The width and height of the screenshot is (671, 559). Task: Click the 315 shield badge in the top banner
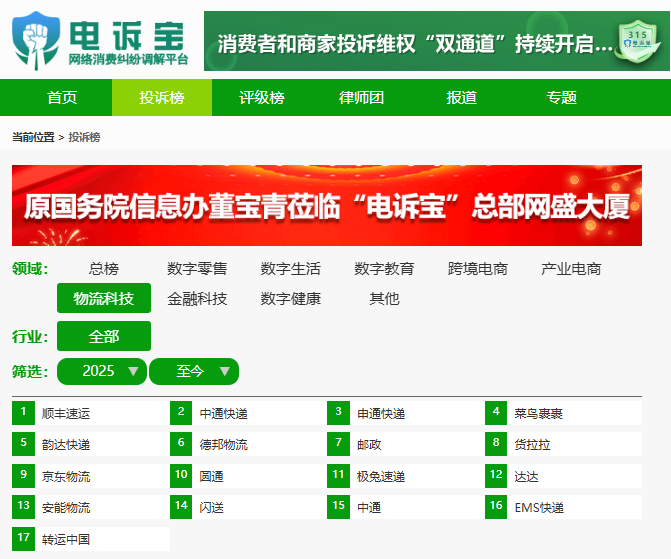click(638, 42)
